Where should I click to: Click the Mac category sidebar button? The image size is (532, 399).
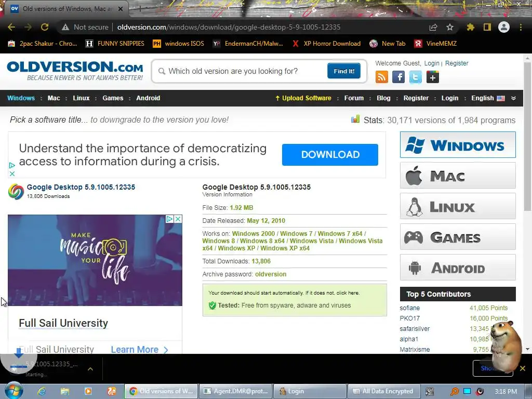[458, 176]
